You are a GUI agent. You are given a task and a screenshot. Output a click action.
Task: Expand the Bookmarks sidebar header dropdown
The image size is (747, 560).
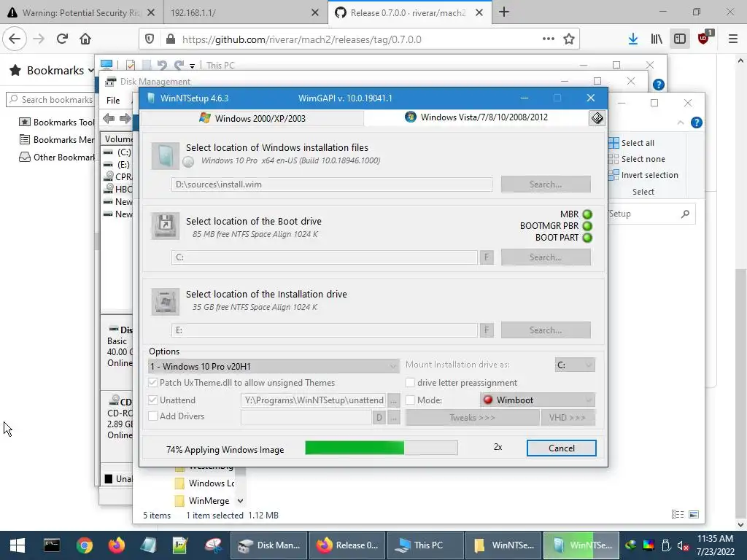(x=90, y=71)
